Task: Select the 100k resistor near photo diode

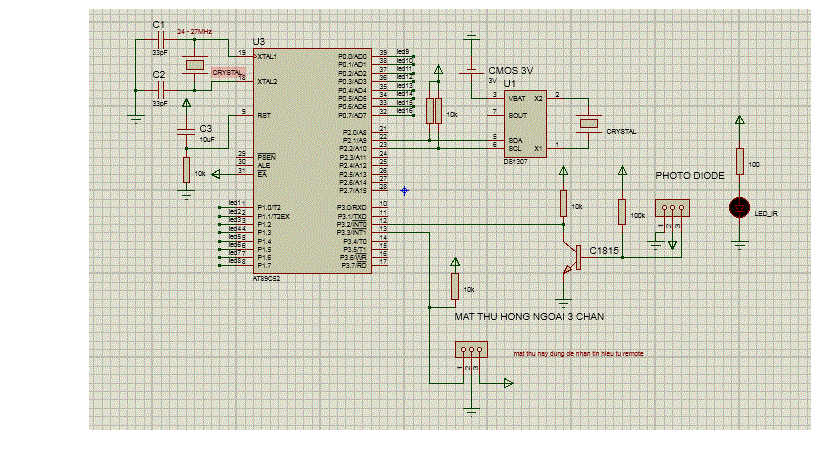Action: point(622,211)
